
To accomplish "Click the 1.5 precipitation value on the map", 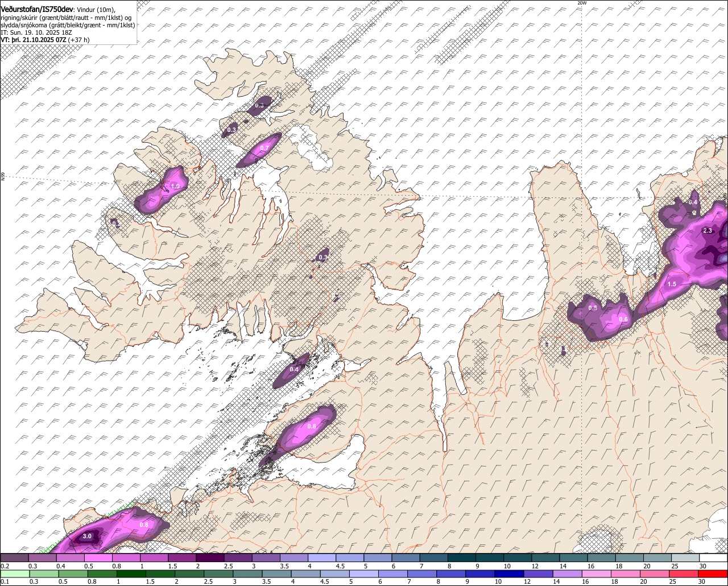I will (x=672, y=284).
